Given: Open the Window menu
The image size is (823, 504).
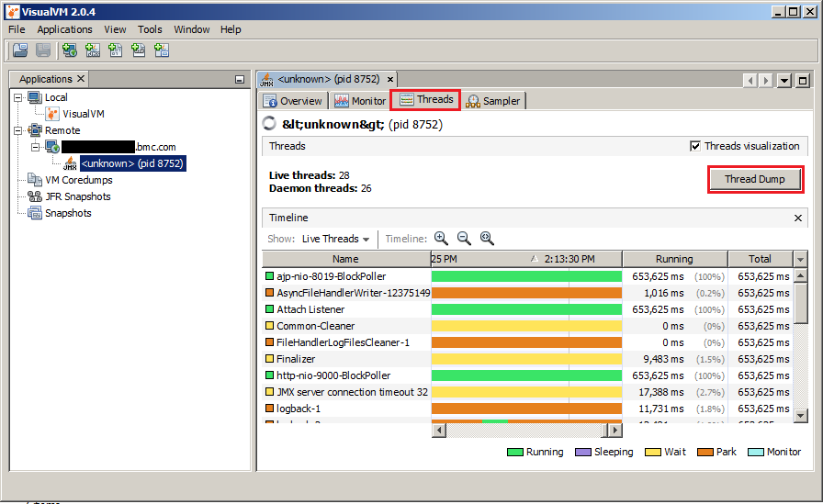Looking at the screenshot, I should (x=192, y=29).
